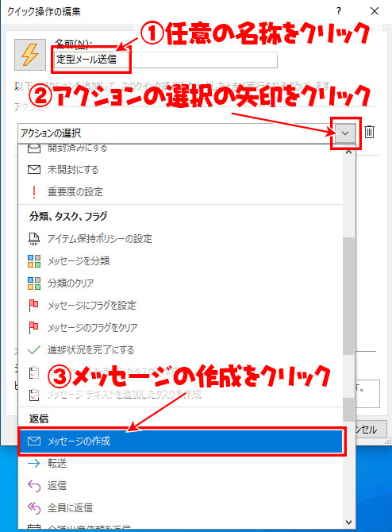Choose 転送 forward arrow option
This screenshot has height=532, width=392.
click(180, 463)
